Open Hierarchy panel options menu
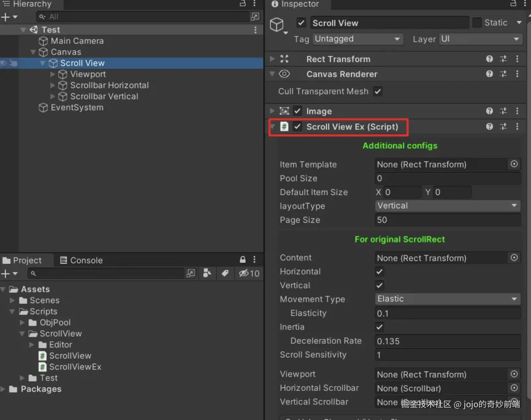 pyautogui.click(x=254, y=3)
